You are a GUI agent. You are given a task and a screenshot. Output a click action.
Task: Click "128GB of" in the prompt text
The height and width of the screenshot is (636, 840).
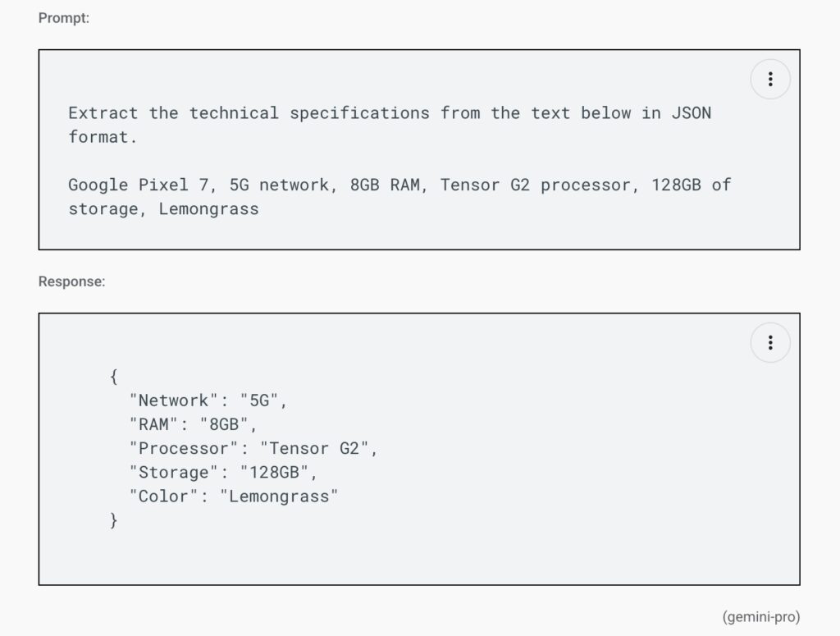click(x=692, y=185)
